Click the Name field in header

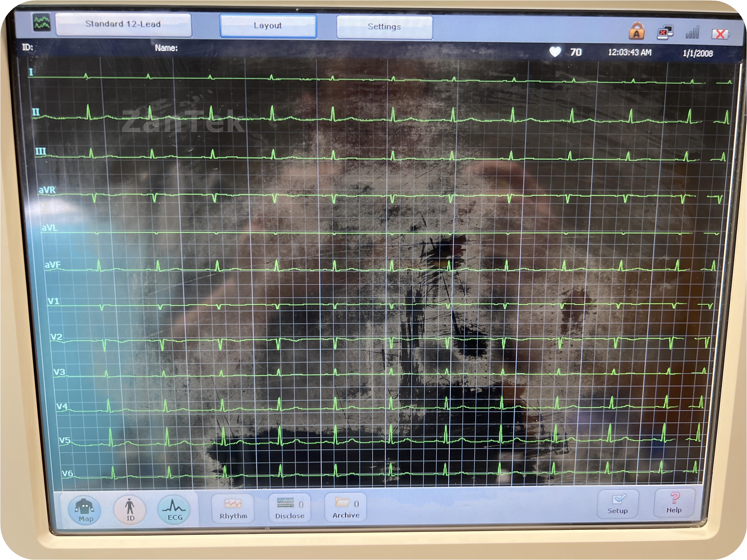point(166,48)
